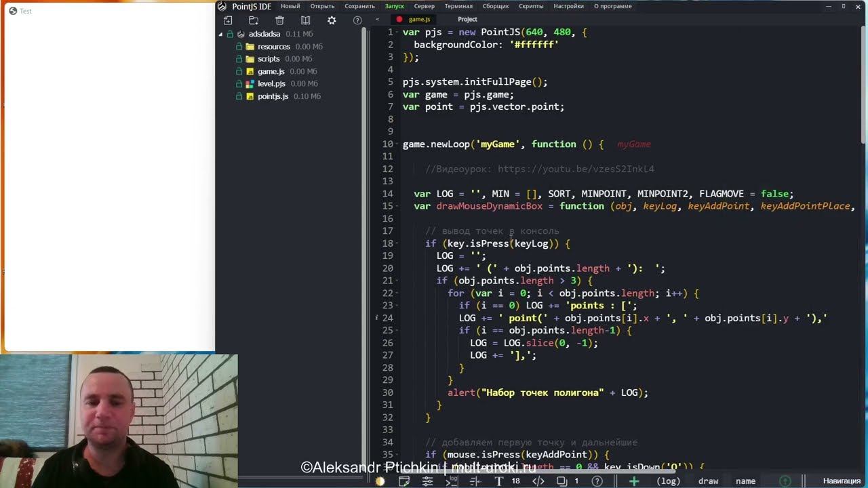Open game.js in the file tree
Screen dimensions: 868x488
pyautogui.click(x=271, y=71)
